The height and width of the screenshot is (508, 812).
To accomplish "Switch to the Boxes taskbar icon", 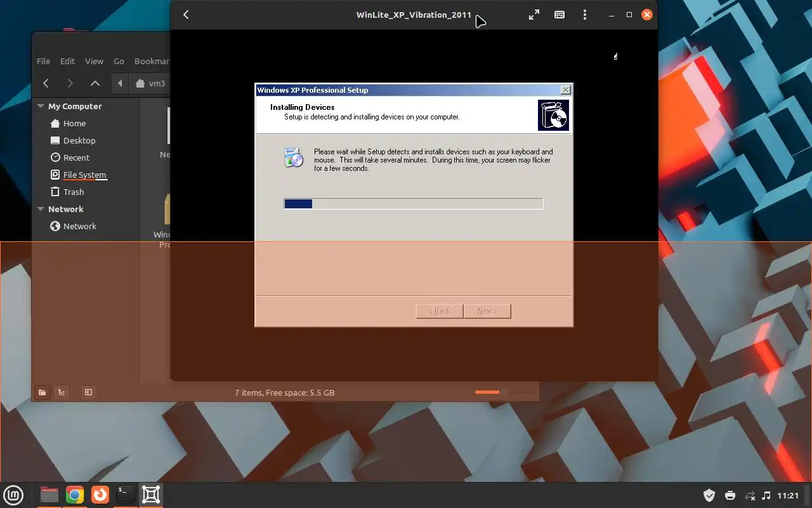I will tap(151, 495).
